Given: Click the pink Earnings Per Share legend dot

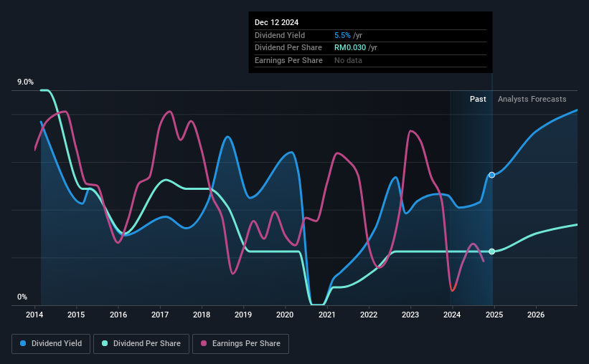Looking at the screenshot, I should tap(204, 343).
